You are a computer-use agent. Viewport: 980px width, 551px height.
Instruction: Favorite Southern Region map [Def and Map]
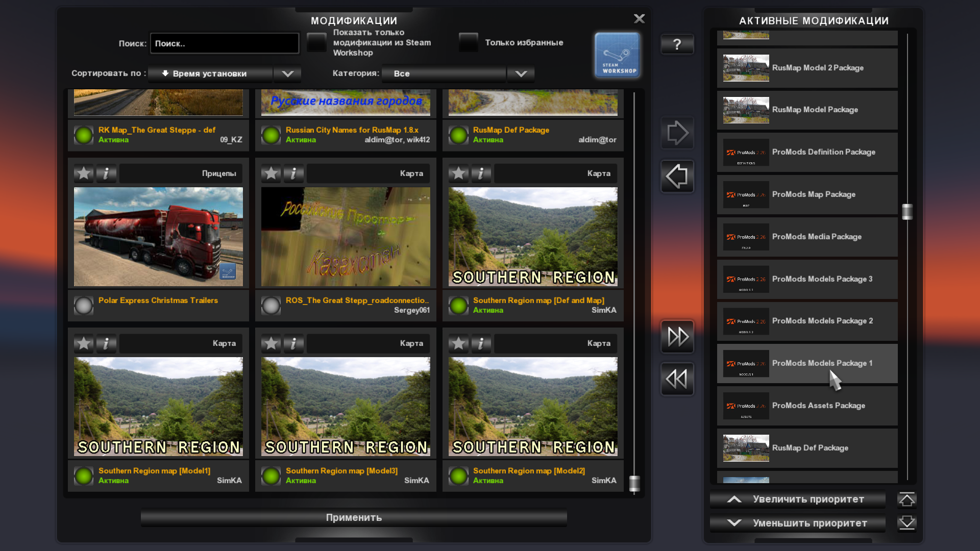(x=458, y=173)
